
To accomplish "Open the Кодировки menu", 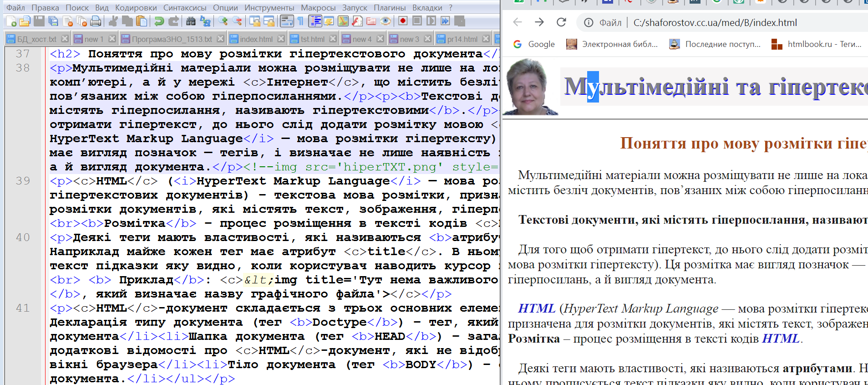I will pyautogui.click(x=136, y=8).
